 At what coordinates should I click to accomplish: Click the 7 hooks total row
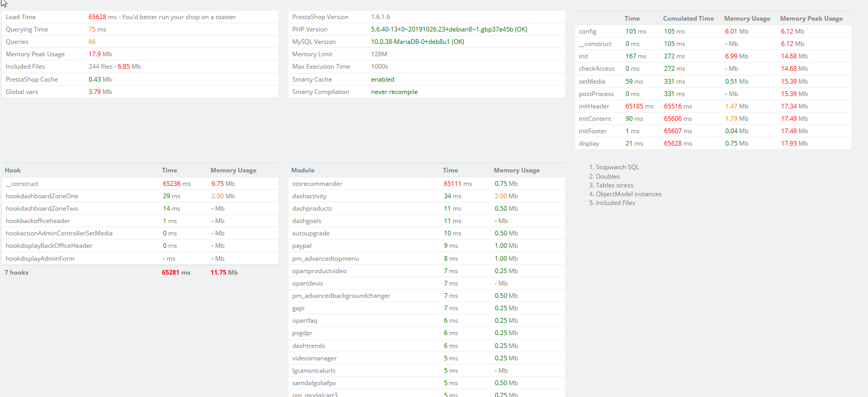[140, 273]
